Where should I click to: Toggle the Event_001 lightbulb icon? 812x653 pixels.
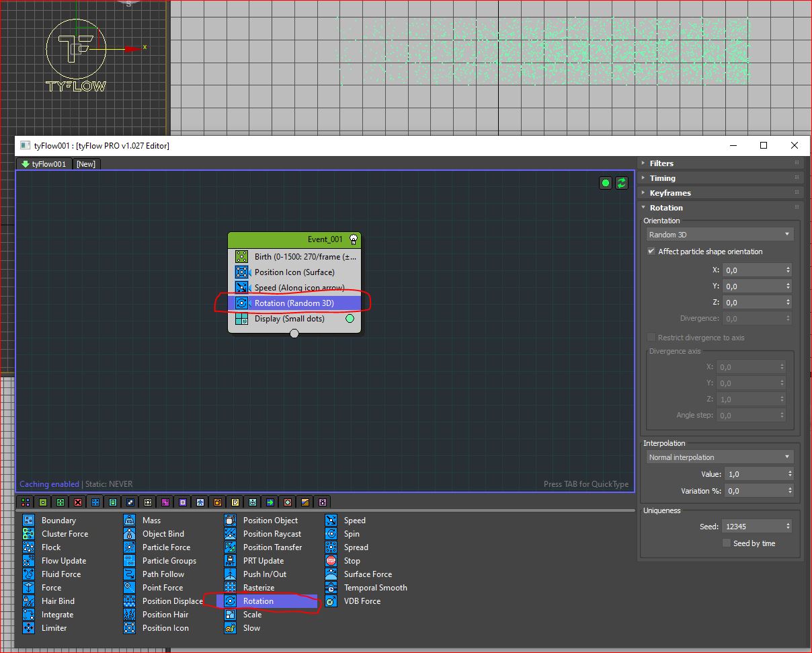354,239
